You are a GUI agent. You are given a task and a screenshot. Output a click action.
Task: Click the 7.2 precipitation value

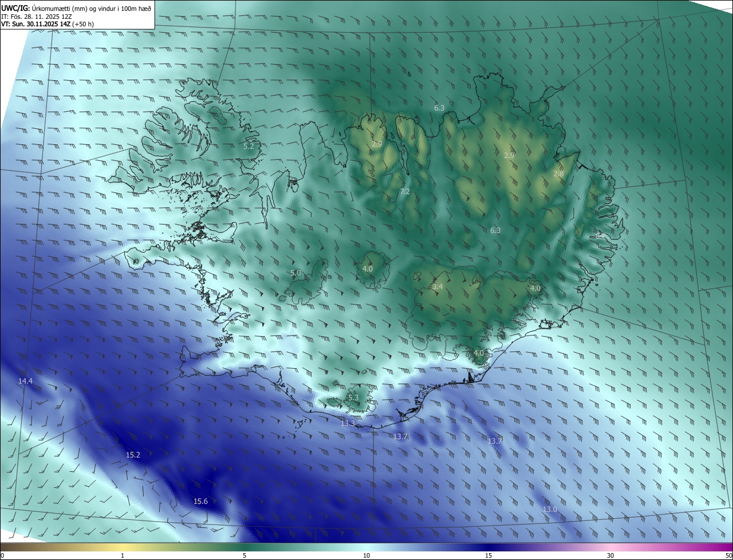coord(405,191)
